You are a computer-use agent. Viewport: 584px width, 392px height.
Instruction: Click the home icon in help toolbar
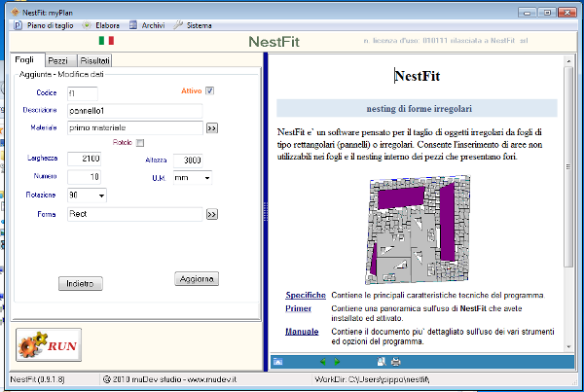coord(277,362)
